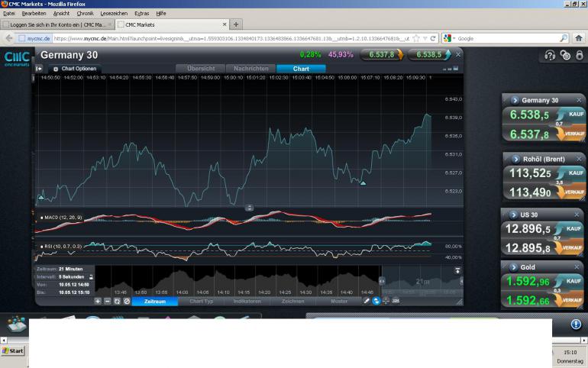This screenshot has width=588, height=368.
Task: Toggle the RSI (10, 0.7, 0.3) indicator label
Action: pyautogui.click(x=61, y=246)
